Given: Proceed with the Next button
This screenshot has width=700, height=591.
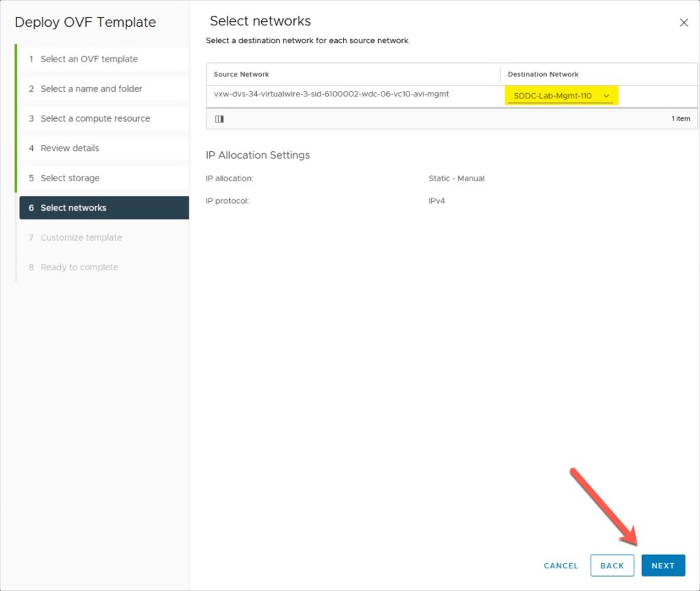Looking at the screenshot, I should click(662, 566).
